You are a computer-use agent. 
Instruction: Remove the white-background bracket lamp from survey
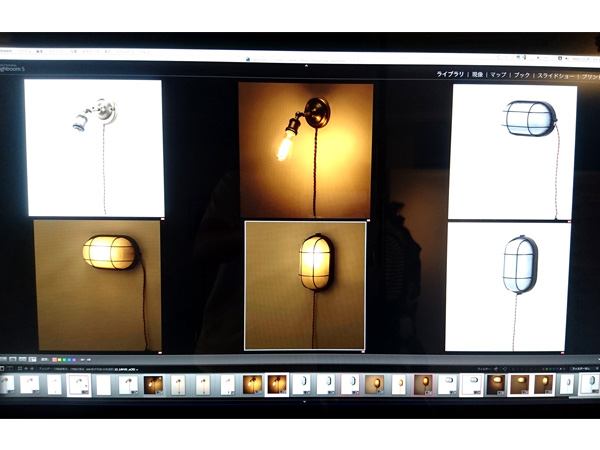(x=163, y=219)
